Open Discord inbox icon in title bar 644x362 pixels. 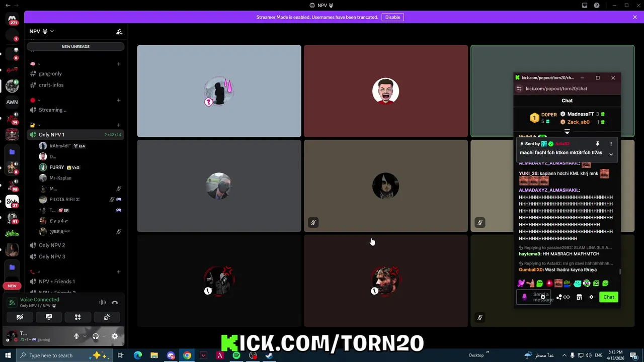pyautogui.click(x=585, y=6)
